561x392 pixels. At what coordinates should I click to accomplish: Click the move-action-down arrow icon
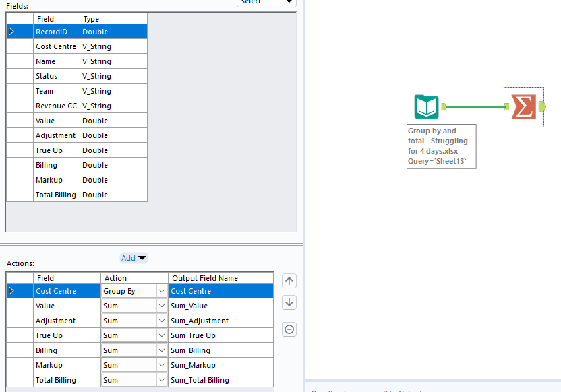289,302
